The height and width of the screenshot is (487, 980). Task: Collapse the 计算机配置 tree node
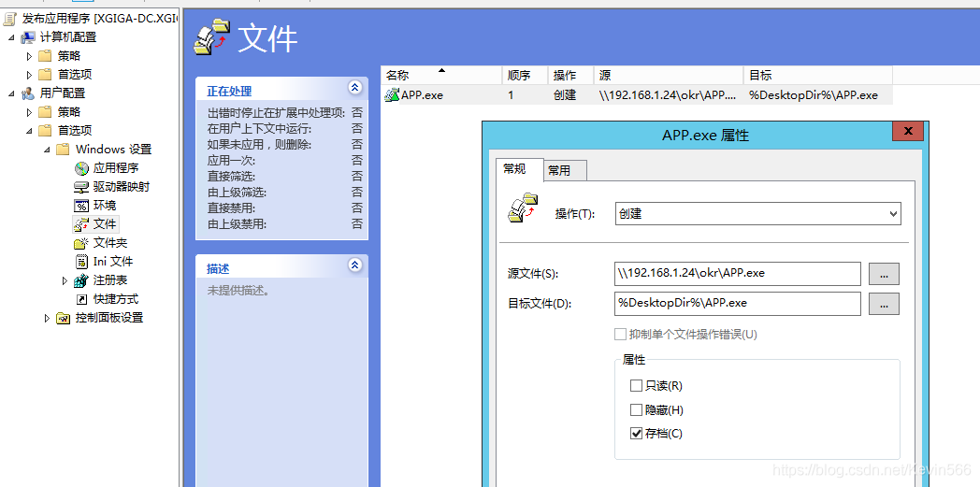coord(11,37)
